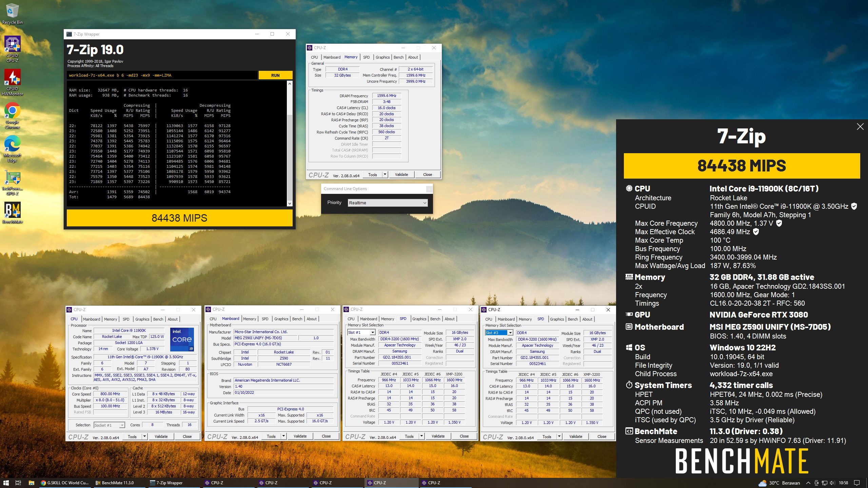The image size is (868, 488).
Task: Open Graphics tab in CPU-Z Mainboard window
Action: coord(281,319)
